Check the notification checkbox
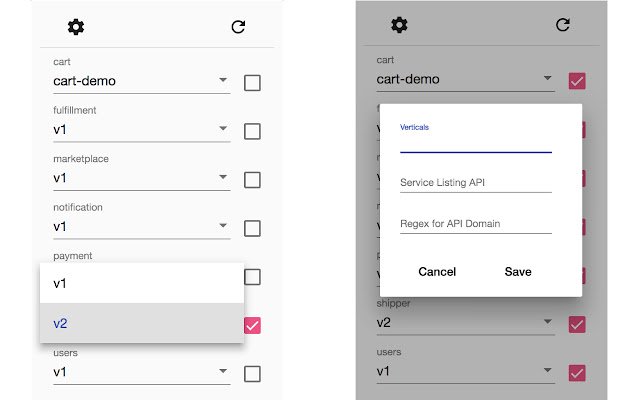 (252, 229)
